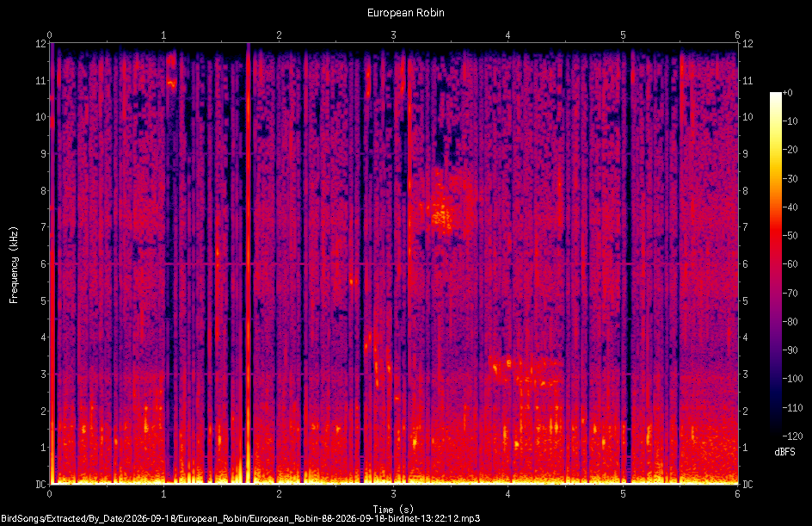Click the Frequency (kHz) axis label
812x526 pixels.
14,265
